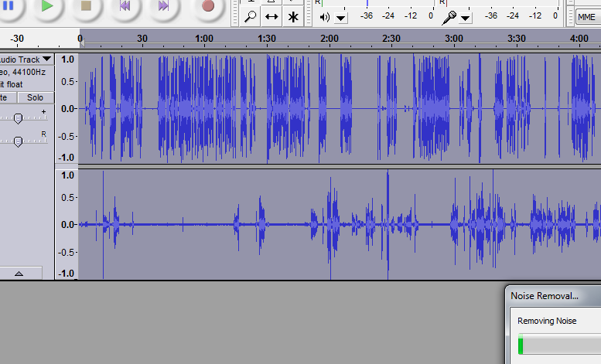Screen dimensions: 601x364
Task: Open the MME audio host dropdown
Action: click(589, 17)
